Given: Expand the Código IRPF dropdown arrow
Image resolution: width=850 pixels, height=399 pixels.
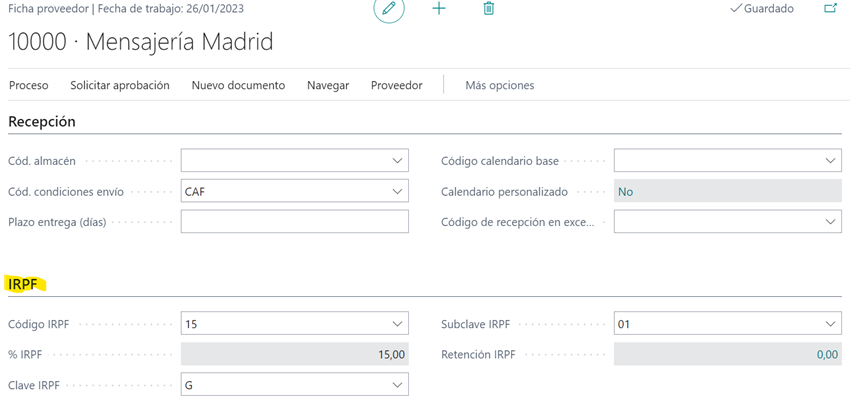Looking at the screenshot, I should [397, 324].
